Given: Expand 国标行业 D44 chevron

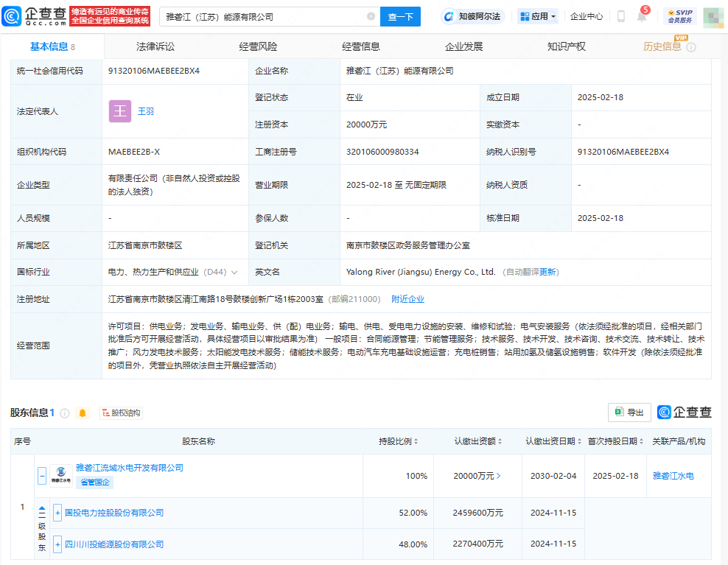Looking at the screenshot, I should (x=234, y=273).
